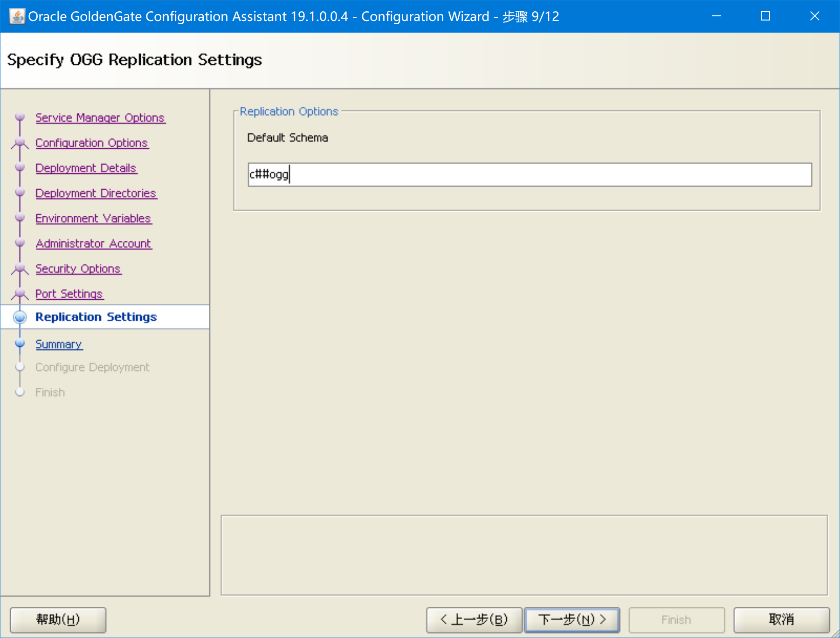Image resolution: width=840 pixels, height=638 pixels.
Task: Click the Environment Variables step bullet
Action: (x=20, y=217)
